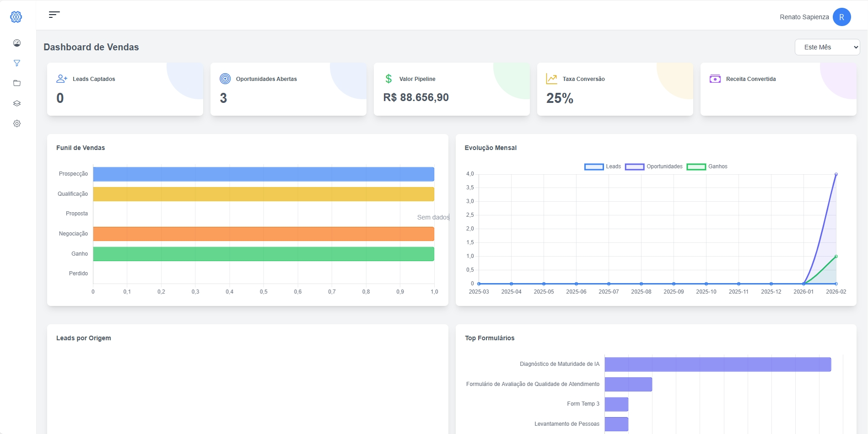Click the target icon on Oportunidades Abertas card
The image size is (868, 434).
(x=225, y=78)
